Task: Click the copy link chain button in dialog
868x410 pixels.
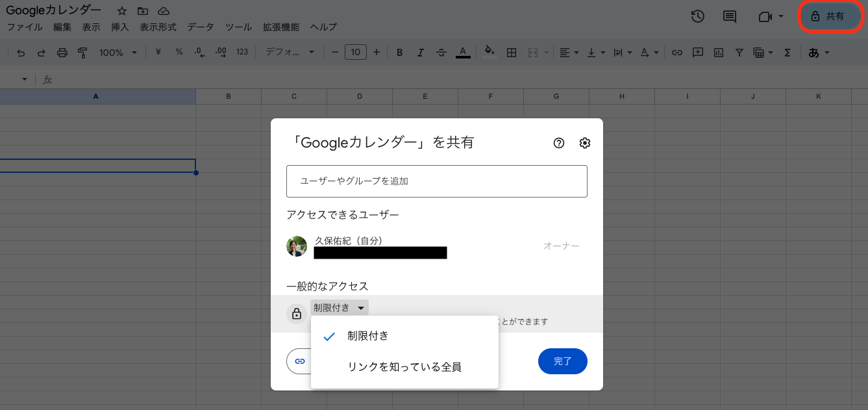Action: [299, 361]
